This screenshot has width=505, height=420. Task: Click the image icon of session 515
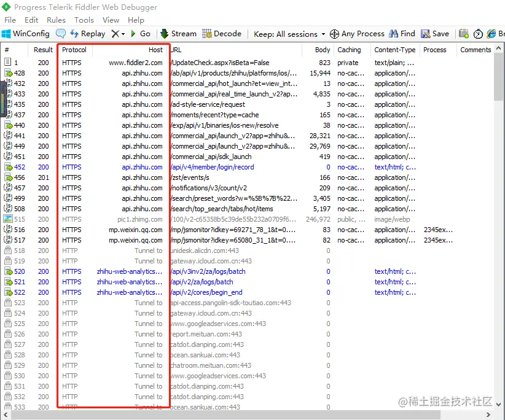click(x=8, y=219)
